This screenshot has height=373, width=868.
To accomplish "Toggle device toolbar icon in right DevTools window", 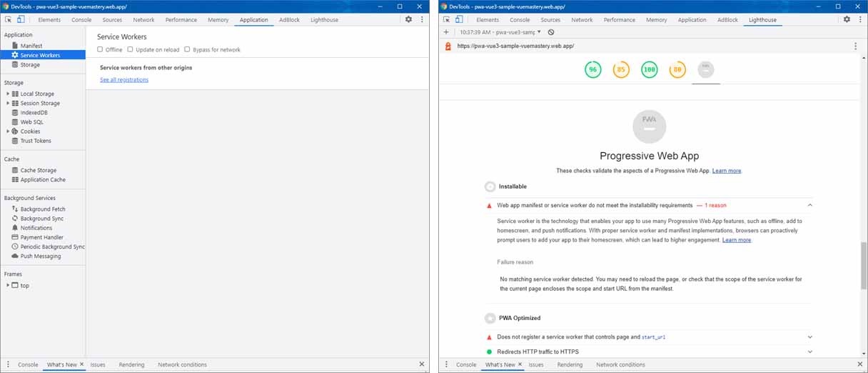I will pos(458,19).
